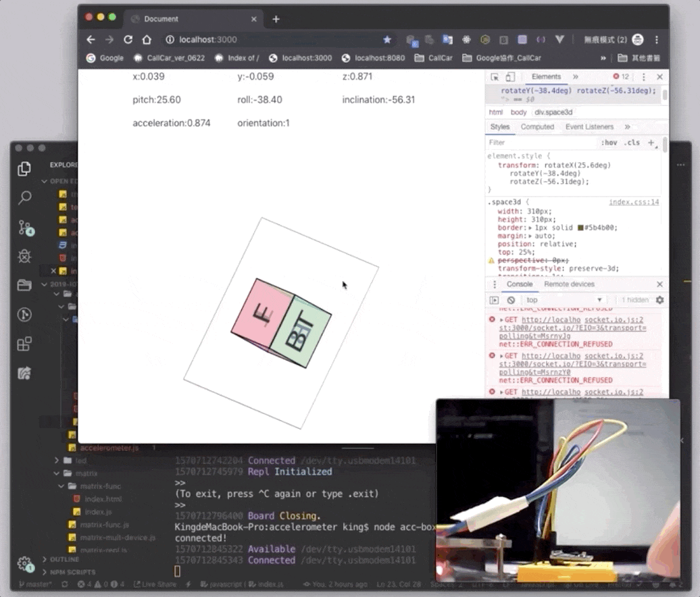The width and height of the screenshot is (700, 597).
Task: Open VS Code Explorer icon
Action: [24, 169]
